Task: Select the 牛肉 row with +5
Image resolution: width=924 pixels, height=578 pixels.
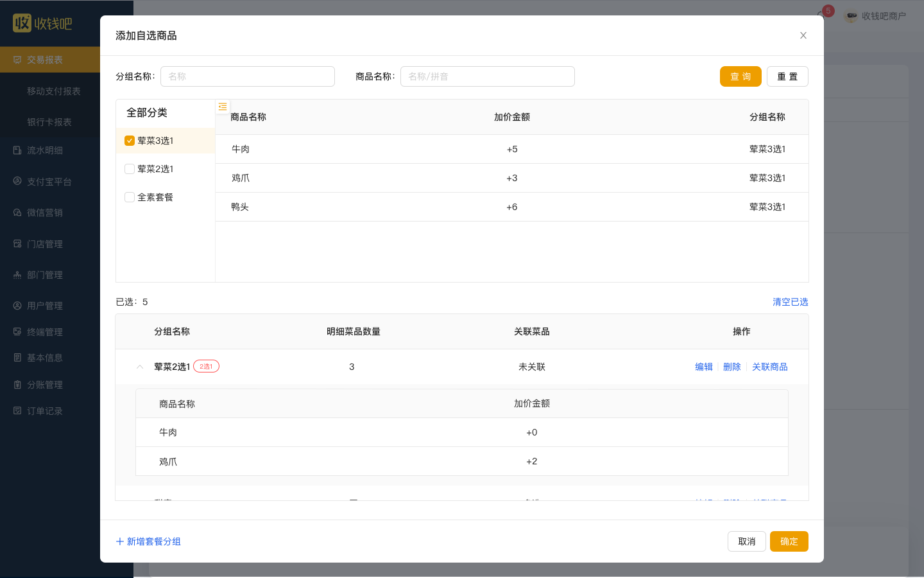Action: [512, 149]
